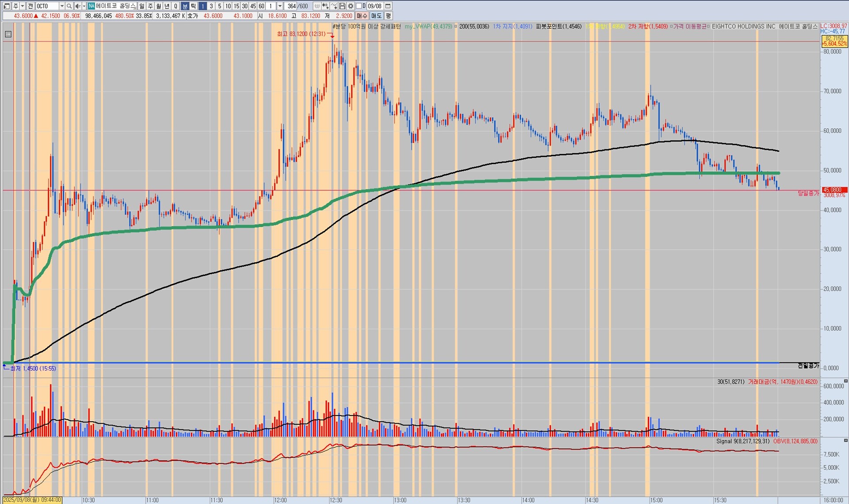Click the 09/08 date input field

[x=374, y=6]
